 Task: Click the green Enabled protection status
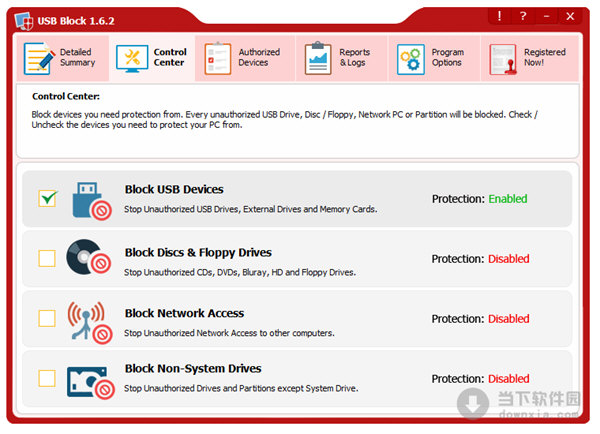pyautogui.click(x=508, y=199)
